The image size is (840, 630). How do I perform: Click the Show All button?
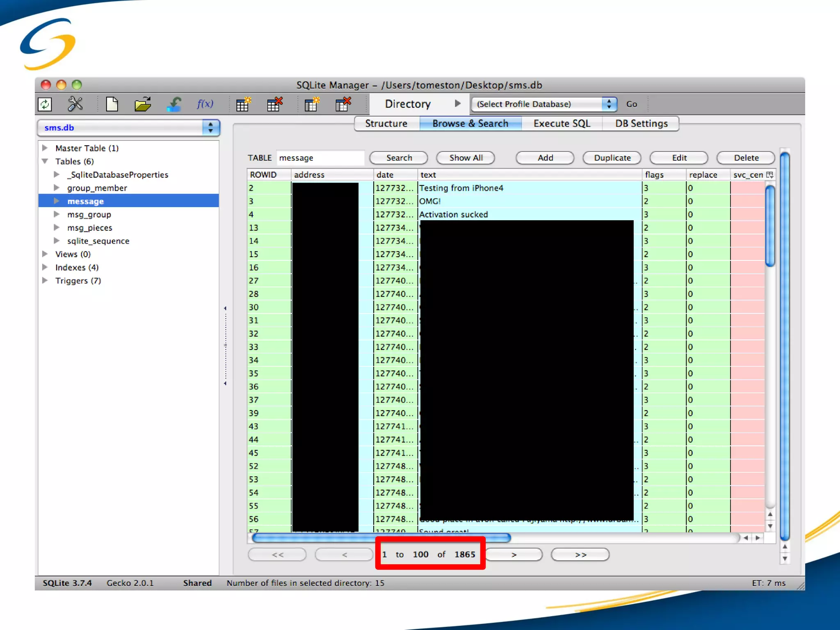click(466, 158)
